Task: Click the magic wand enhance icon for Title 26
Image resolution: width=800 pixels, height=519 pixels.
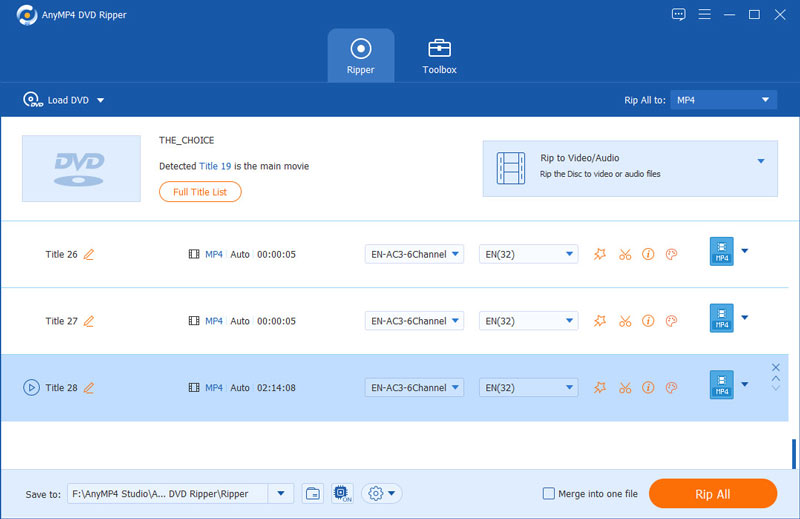Action: coord(600,254)
